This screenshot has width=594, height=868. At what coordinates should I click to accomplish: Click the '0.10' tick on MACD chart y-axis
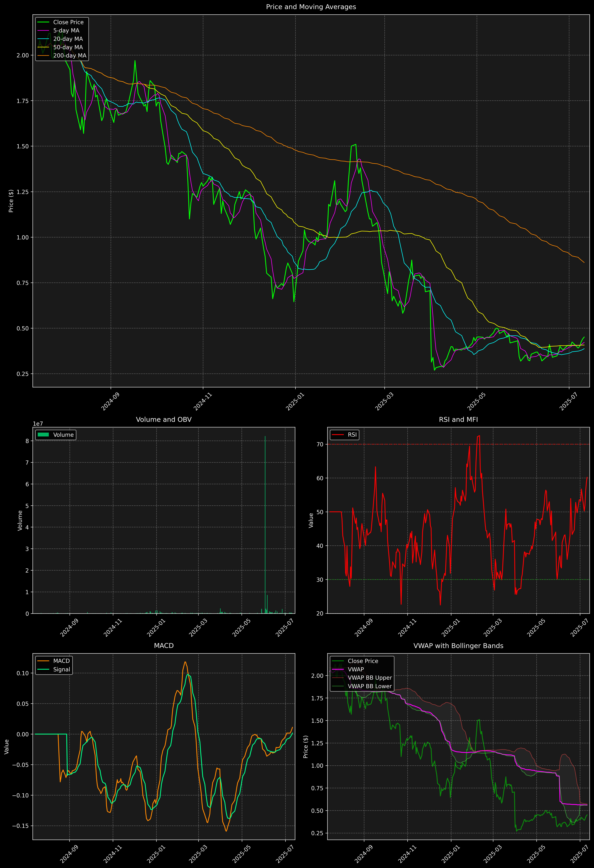click(23, 673)
